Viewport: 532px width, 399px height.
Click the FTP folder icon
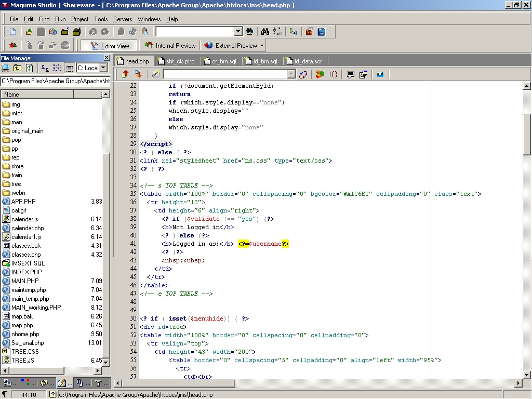coord(309,32)
